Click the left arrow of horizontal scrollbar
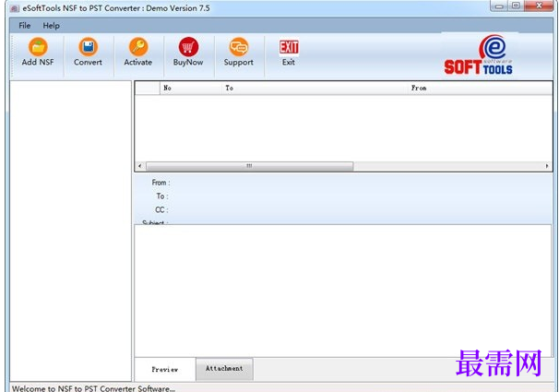Viewport: 559px width, 392px height. tap(140, 166)
